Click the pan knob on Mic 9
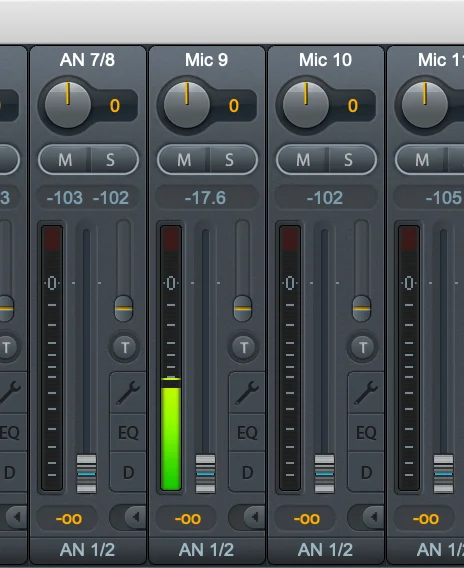This screenshot has height=568, width=464. click(x=187, y=105)
